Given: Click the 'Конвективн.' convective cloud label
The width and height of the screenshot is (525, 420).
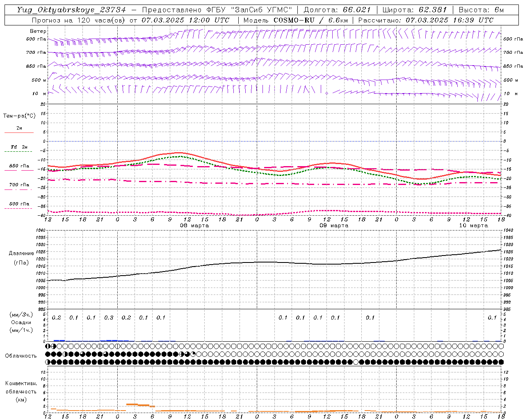Looking at the screenshot, I should coord(21,383).
